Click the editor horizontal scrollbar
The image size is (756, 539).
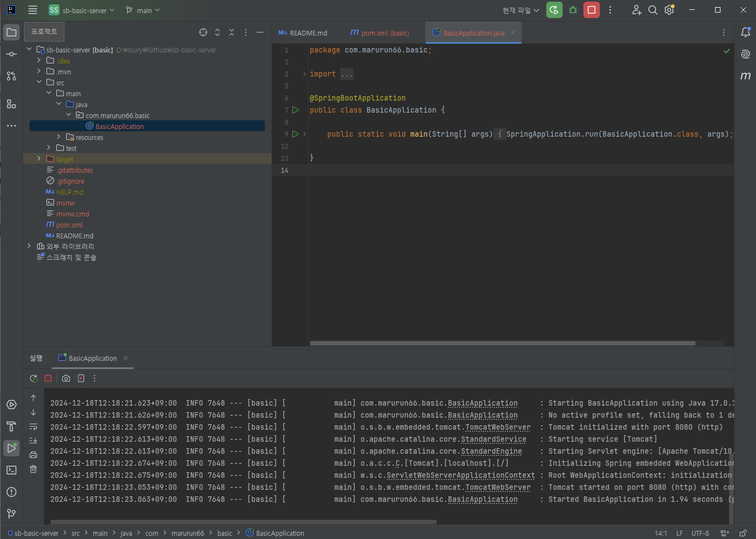[503, 343]
